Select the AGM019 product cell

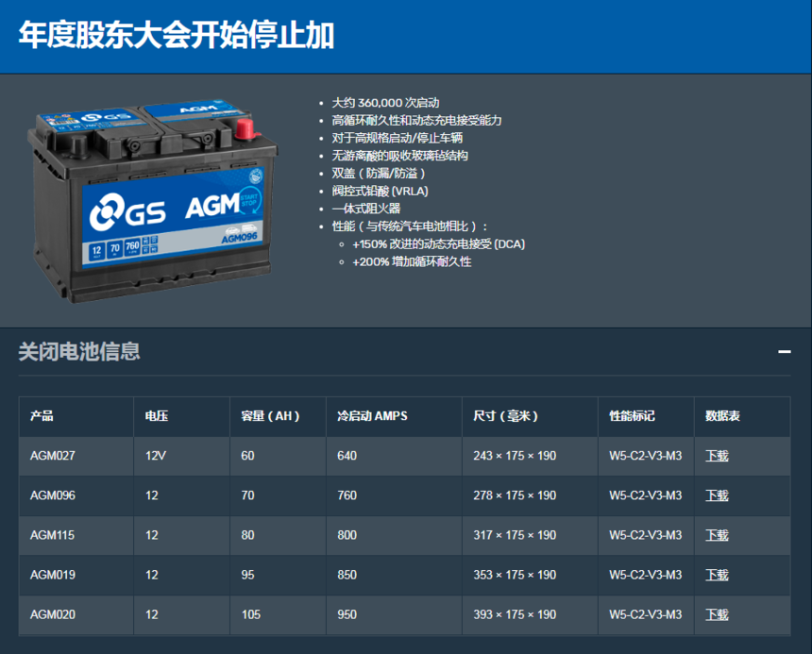pos(53,575)
